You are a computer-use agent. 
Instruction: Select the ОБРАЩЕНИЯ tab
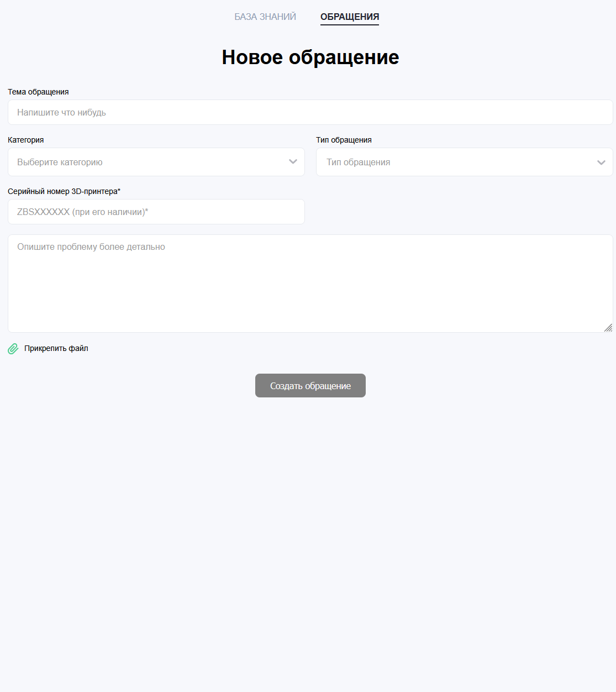pos(350,17)
